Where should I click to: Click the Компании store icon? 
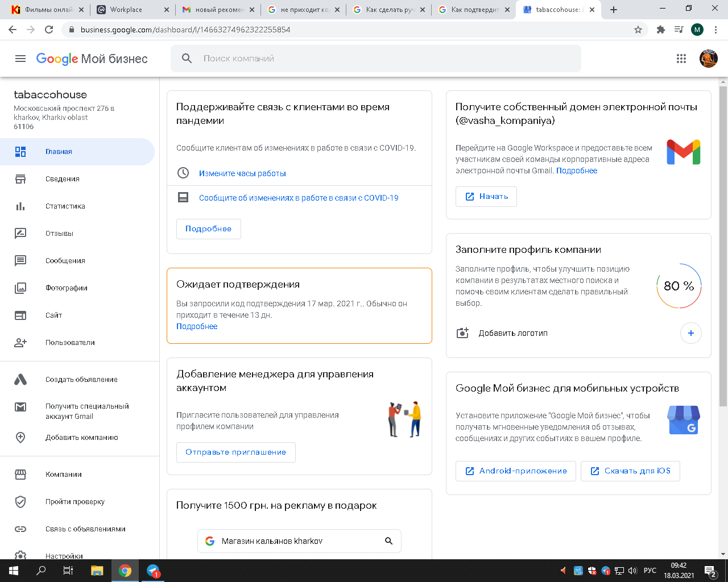click(x=20, y=475)
